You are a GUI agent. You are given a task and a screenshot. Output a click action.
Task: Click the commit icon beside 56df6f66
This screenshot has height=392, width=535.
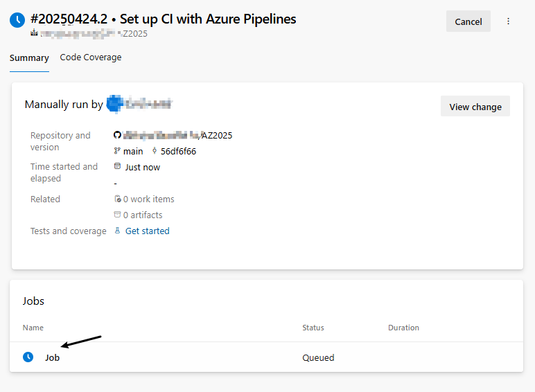[x=155, y=151]
